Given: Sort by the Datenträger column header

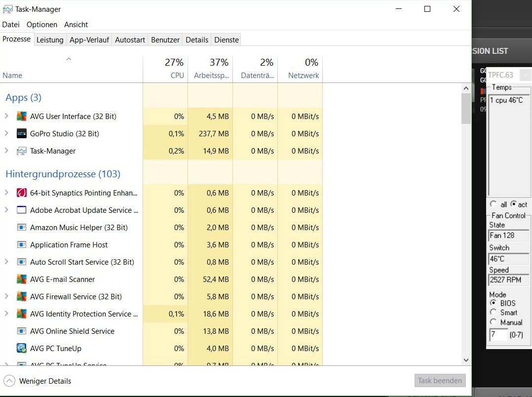Looking at the screenshot, I should click(255, 69).
